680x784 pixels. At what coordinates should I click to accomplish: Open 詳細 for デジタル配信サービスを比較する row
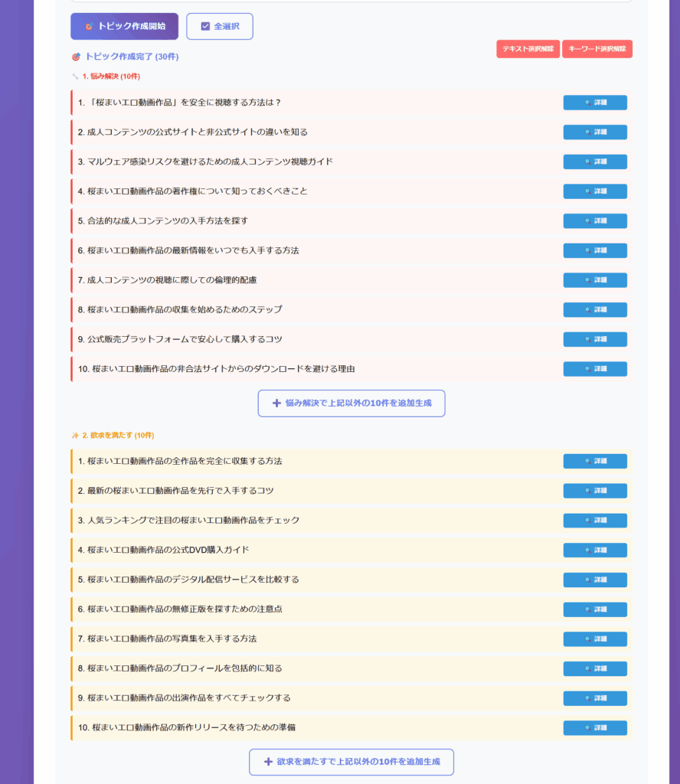click(595, 580)
